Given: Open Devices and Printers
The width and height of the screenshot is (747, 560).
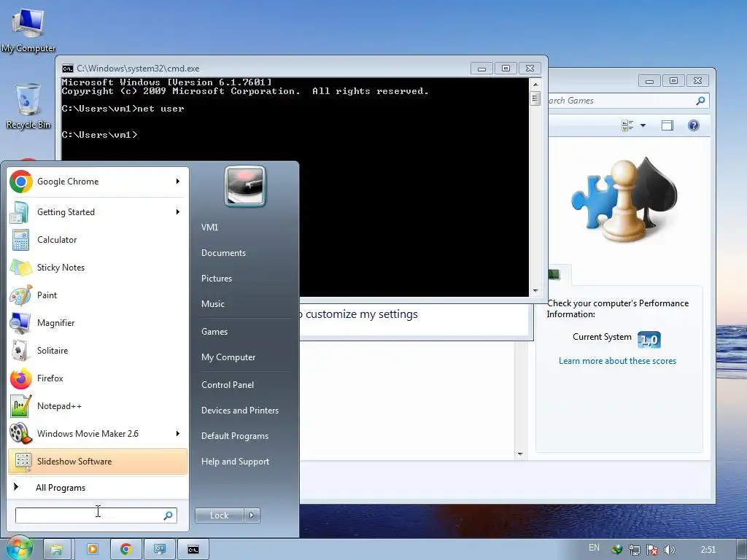Looking at the screenshot, I should tap(239, 411).
